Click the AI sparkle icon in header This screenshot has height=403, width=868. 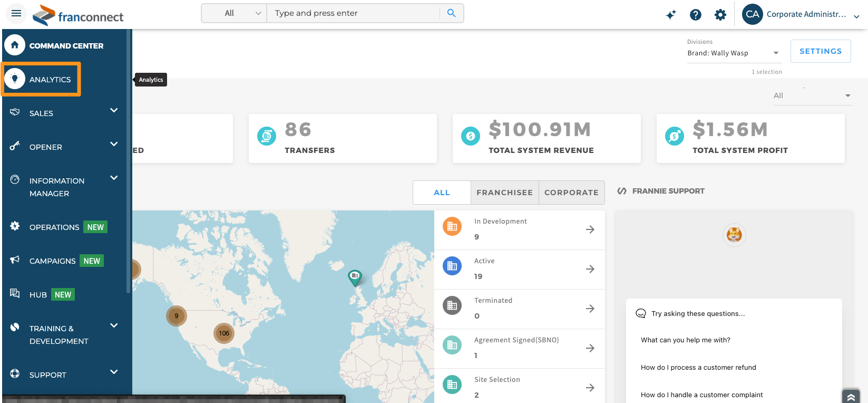pyautogui.click(x=670, y=15)
